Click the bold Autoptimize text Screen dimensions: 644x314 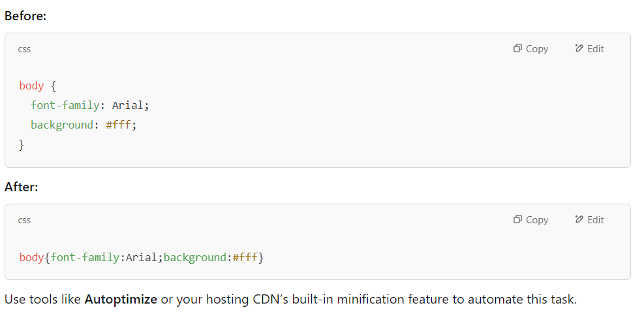(x=121, y=299)
